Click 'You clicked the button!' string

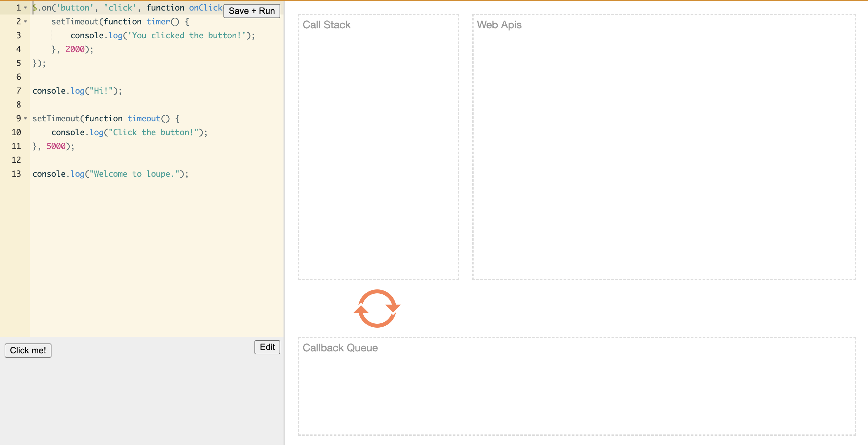pos(186,36)
